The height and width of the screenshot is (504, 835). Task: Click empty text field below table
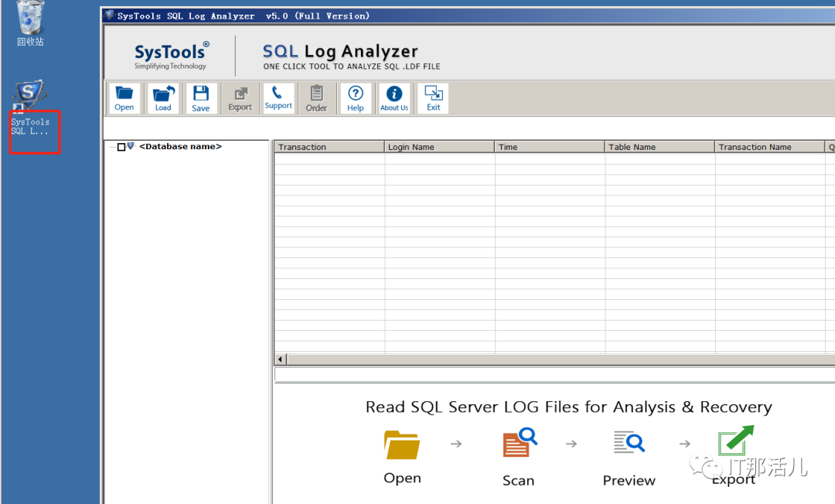click(554, 375)
